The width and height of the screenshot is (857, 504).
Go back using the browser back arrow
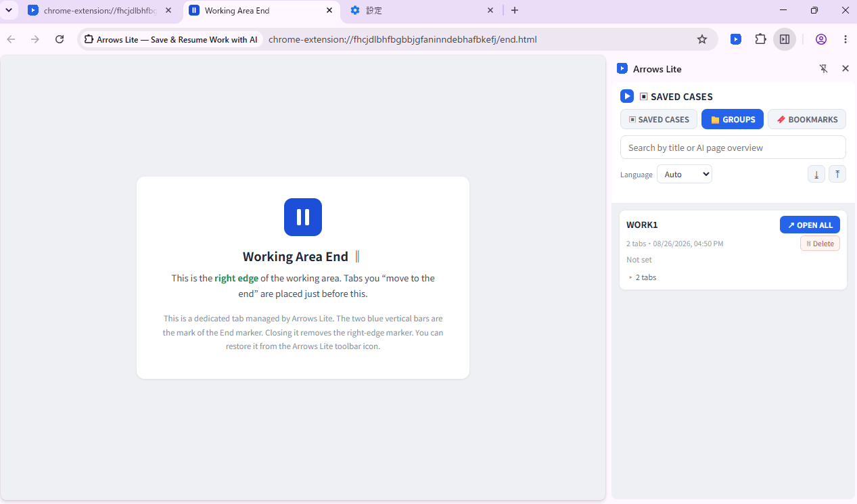click(11, 39)
